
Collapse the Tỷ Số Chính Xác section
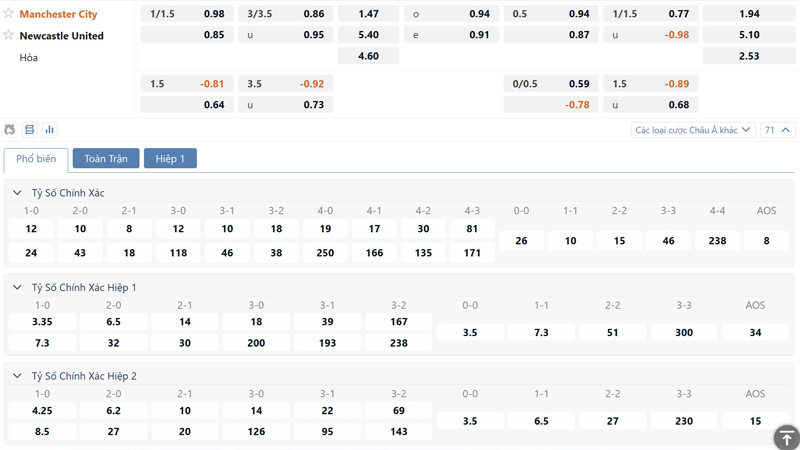[x=17, y=193]
